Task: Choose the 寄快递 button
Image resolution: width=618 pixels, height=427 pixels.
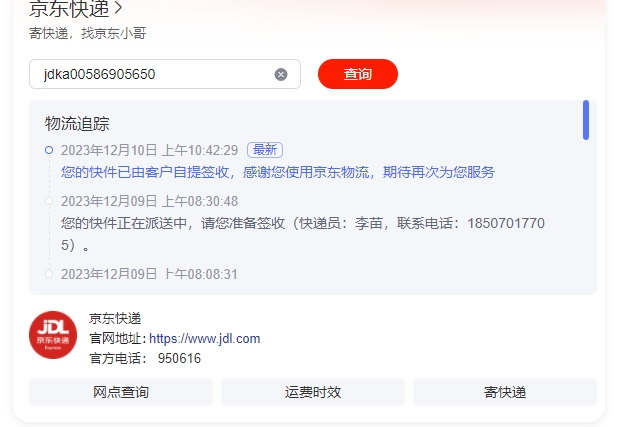Action: click(504, 392)
